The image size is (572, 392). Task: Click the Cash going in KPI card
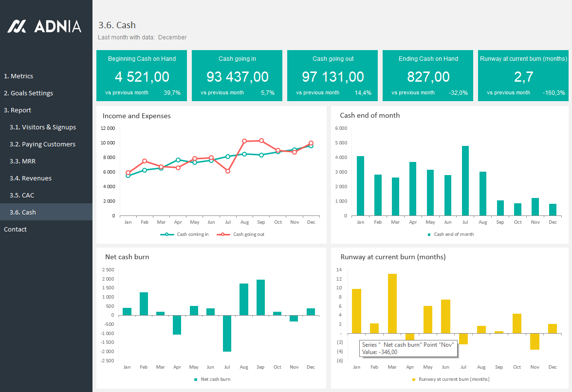[237, 76]
